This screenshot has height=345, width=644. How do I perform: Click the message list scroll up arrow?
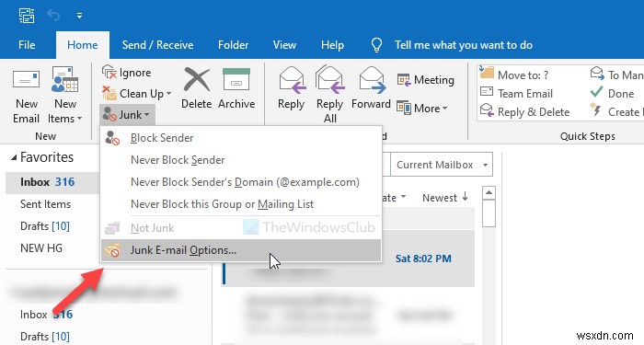(x=489, y=192)
